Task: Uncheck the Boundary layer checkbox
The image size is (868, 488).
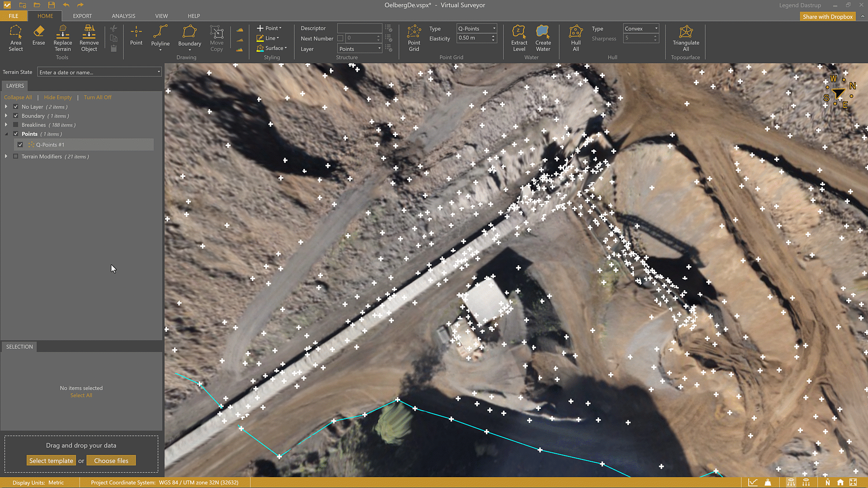Action: (16, 116)
